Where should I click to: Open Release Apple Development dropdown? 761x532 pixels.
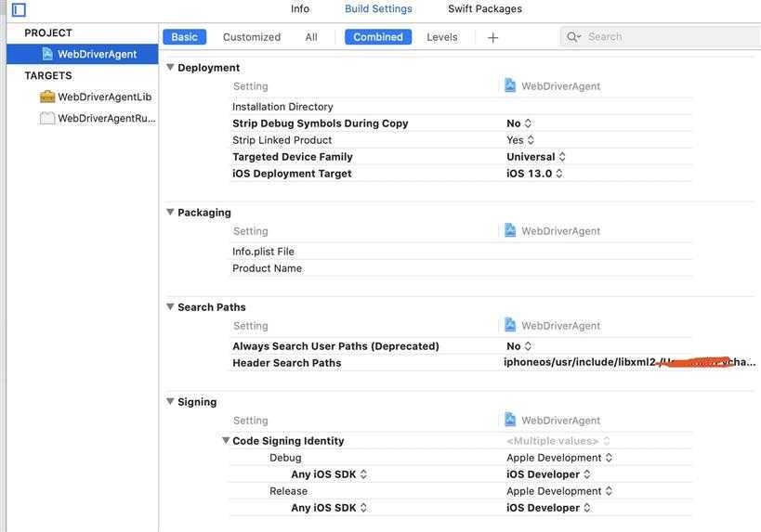coord(559,491)
